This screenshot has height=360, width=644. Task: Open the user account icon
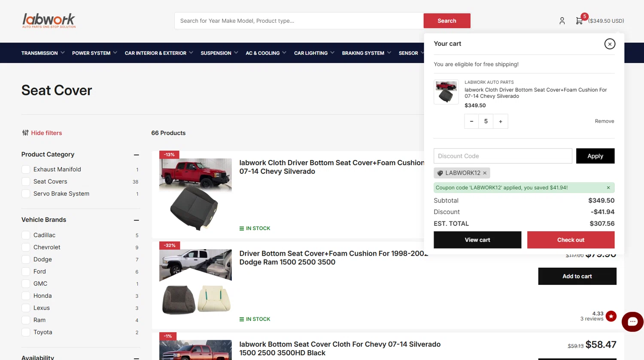[x=562, y=21]
